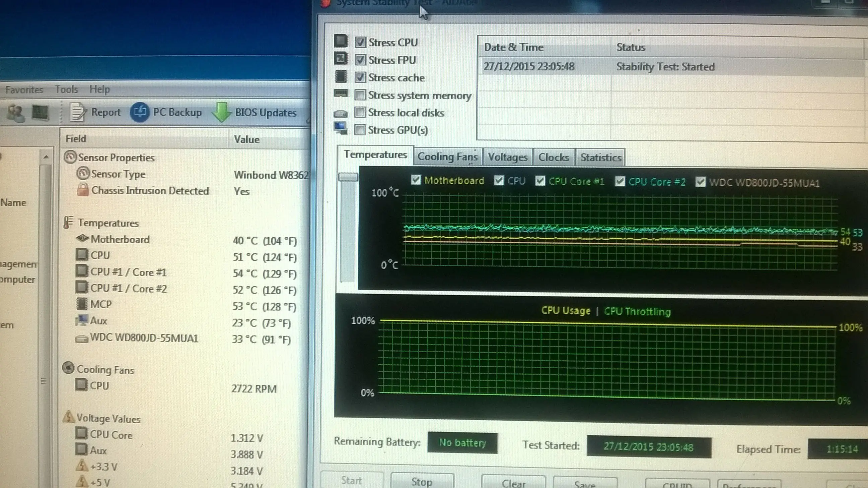Viewport: 868px width, 488px height.
Task: Click the Voltage Values warning icon
Action: pos(68,417)
